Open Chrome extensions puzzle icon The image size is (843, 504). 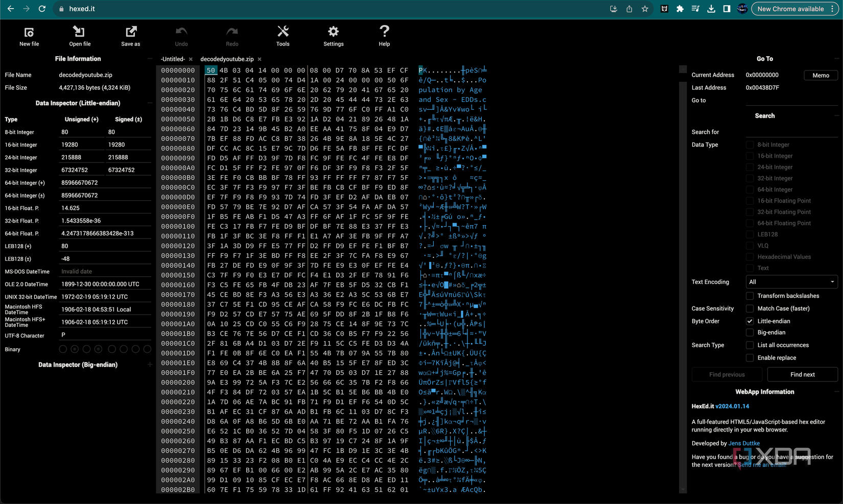tap(680, 9)
